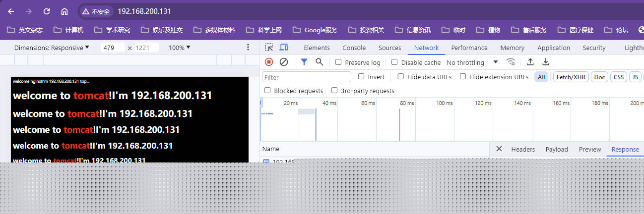Open the 英文杂志 bookmark folder
The image size is (644, 214).
(25, 30)
